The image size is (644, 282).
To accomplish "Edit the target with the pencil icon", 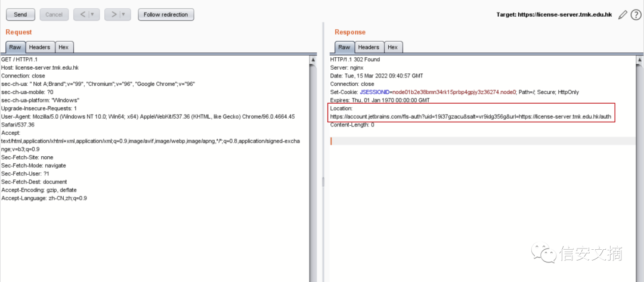I will click(x=623, y=14).
